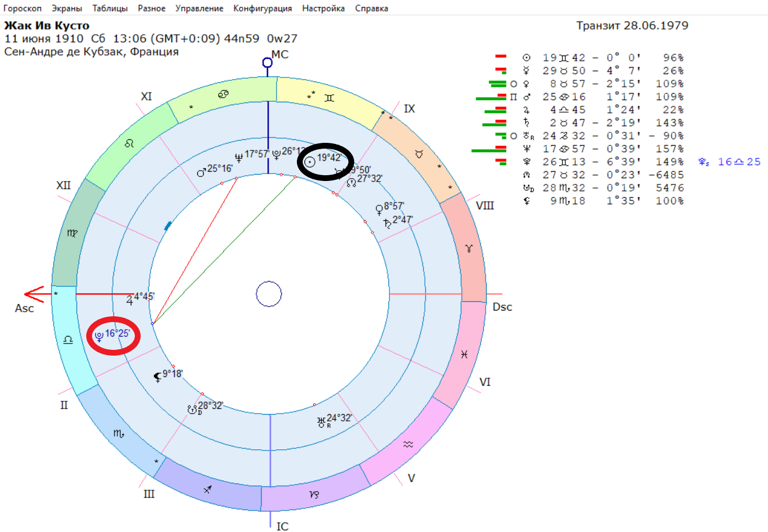The height and width of the screenshot is (532, 768).
Task: Click the 96% value in the Sun row
Action: coord(674,58)
